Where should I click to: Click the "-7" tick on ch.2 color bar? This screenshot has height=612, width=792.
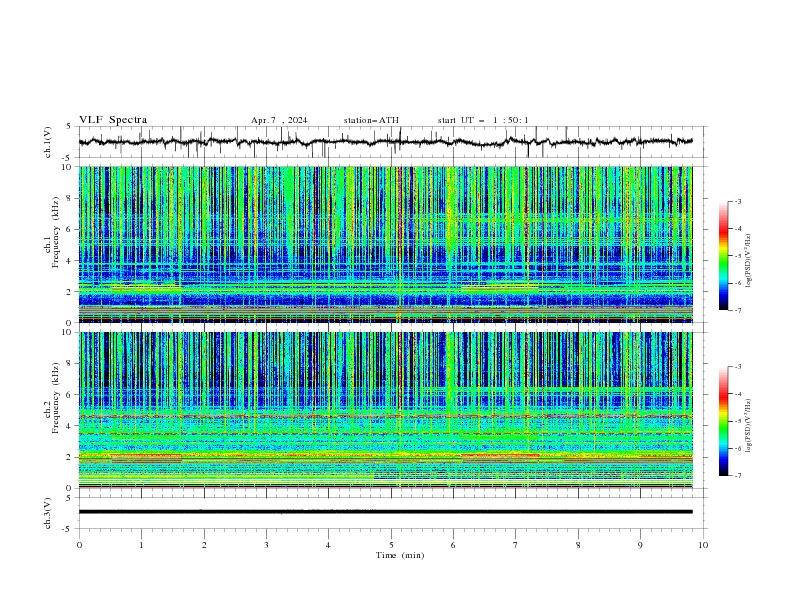[x=738, y=476]
